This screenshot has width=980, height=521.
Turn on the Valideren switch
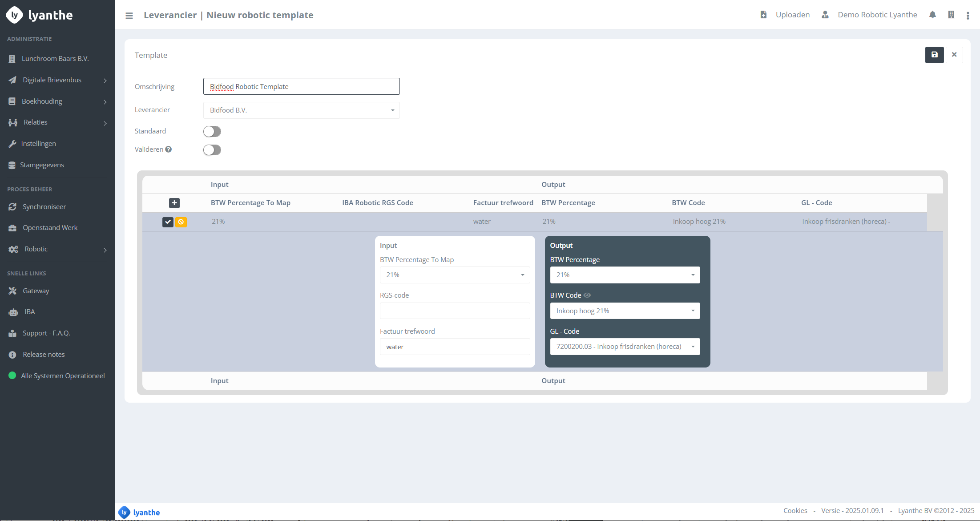click(212, 150)
